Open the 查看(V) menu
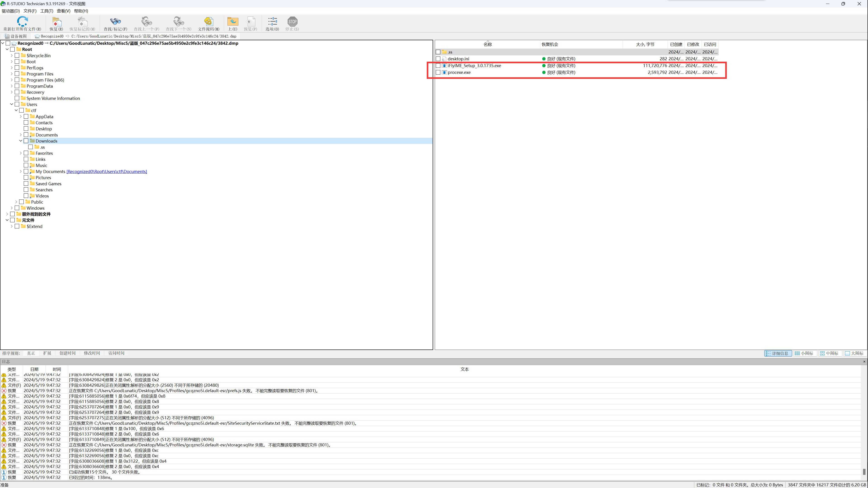The image size is (868, 488). pyautogui.click(x=63, y=11)
